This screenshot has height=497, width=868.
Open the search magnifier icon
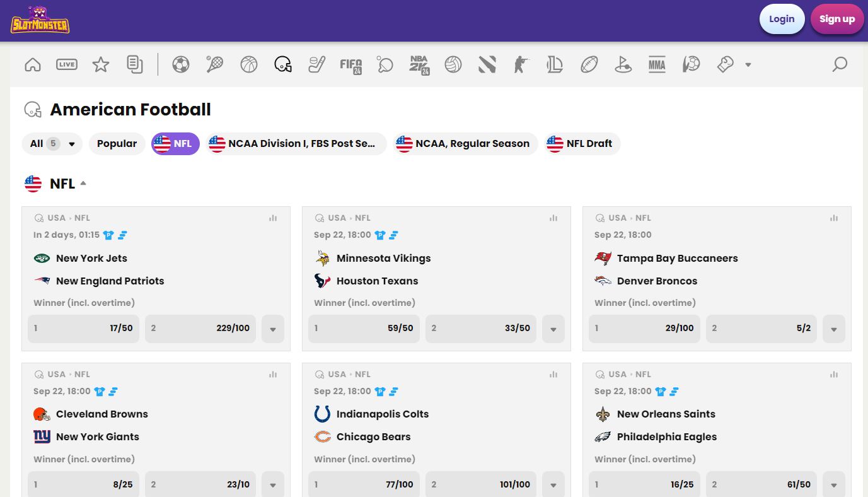point(840,64)
